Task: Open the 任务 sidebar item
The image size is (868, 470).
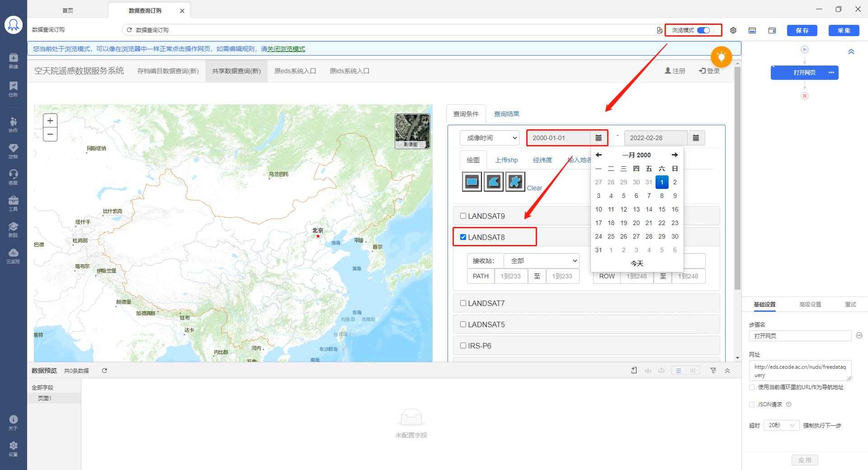Action: tap(14, 89)
